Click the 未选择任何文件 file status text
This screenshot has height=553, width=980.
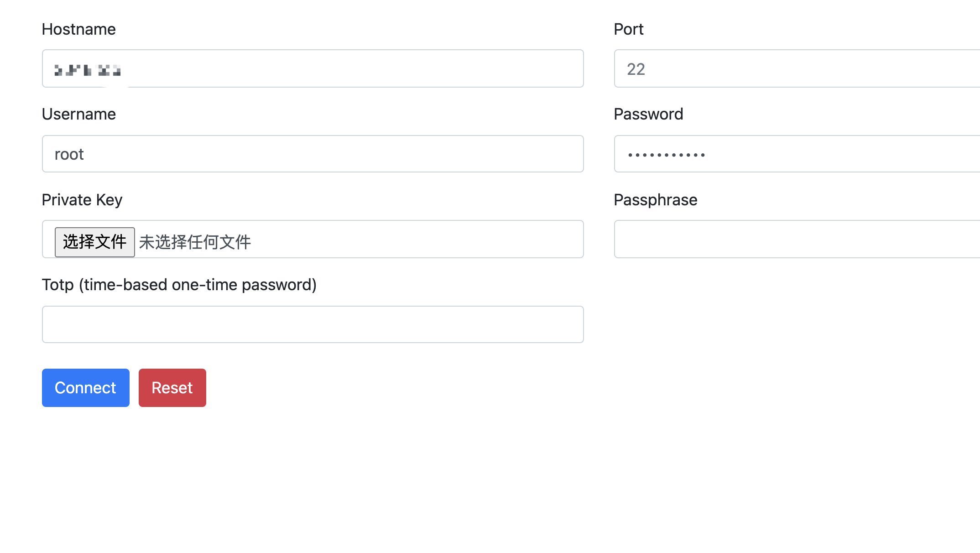(195, 242)
